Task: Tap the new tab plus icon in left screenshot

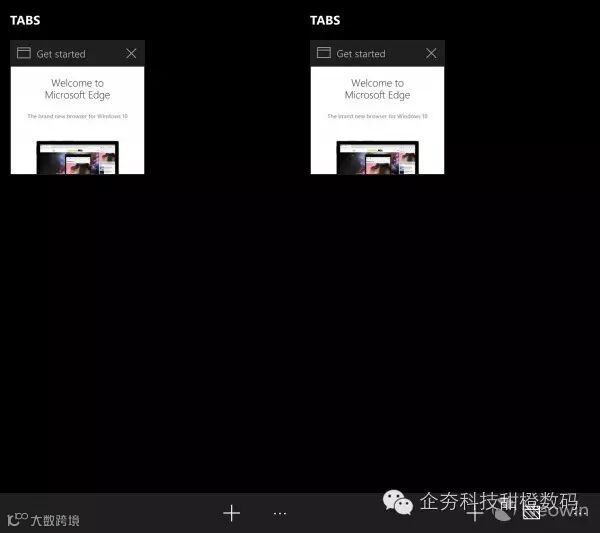Action: click(x=232, y=513)
